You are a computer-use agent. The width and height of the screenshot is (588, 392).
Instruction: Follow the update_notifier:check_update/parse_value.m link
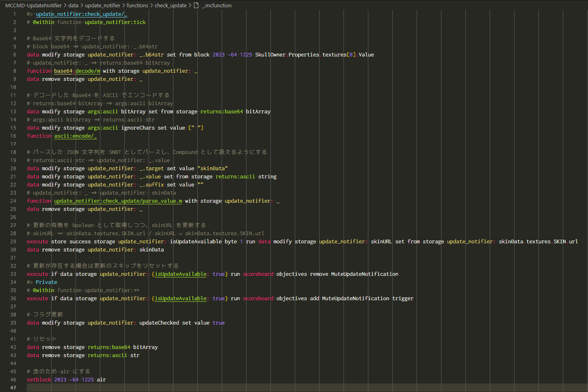(118, 201)
